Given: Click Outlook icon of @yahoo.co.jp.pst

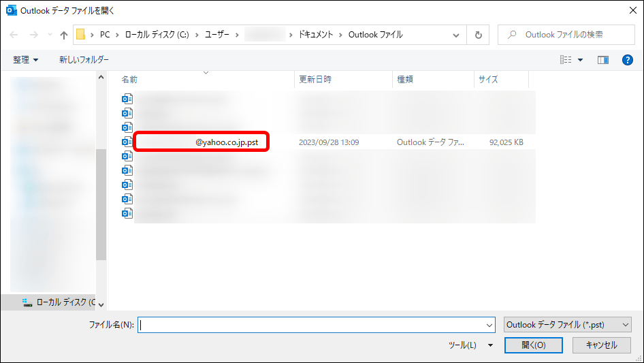Looking at the screenshot, I should pos(127,142).
